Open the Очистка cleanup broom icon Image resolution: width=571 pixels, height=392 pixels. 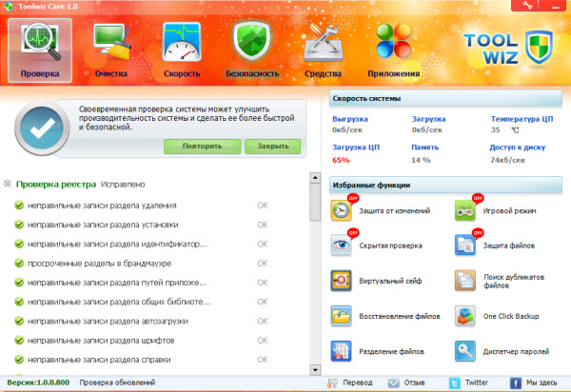(111, 42)
